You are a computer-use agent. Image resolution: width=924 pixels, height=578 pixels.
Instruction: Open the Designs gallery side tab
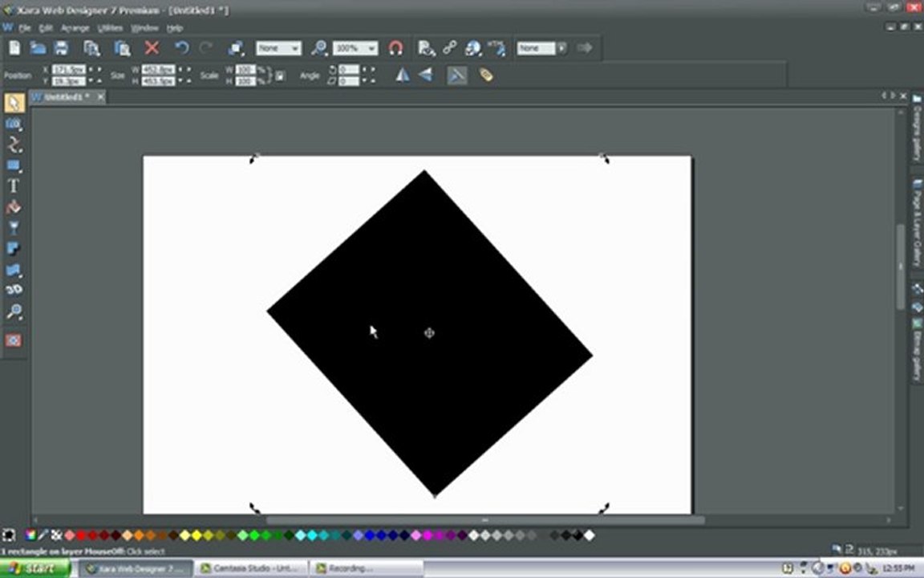coord(916,128)
